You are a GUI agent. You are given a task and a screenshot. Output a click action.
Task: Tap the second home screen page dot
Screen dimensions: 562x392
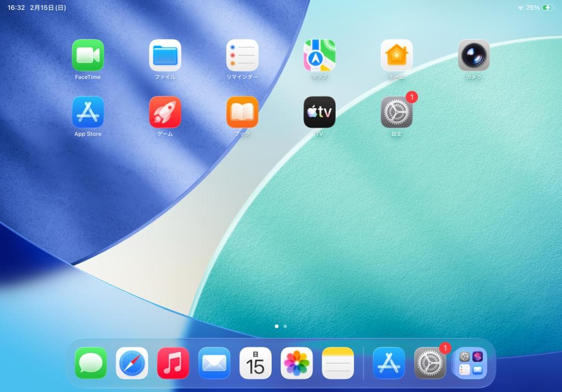click(285, 326)
